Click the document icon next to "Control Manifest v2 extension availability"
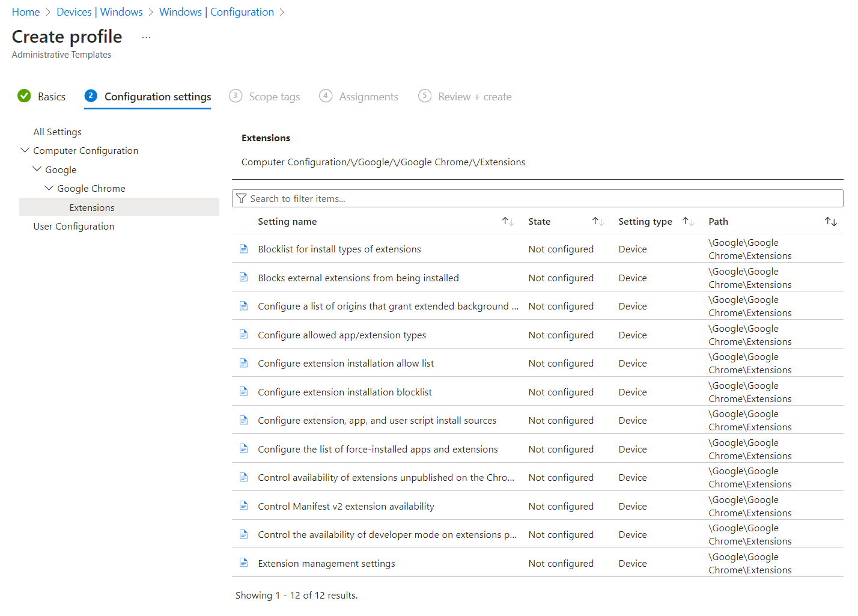The image size is (858, 616). pos(243,505)
